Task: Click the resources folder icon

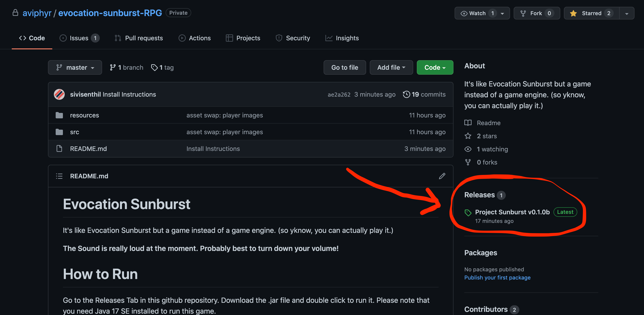Action: 59,115
